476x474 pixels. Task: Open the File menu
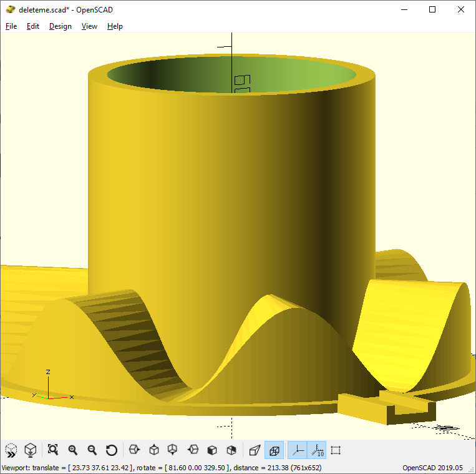pos(11,26)
